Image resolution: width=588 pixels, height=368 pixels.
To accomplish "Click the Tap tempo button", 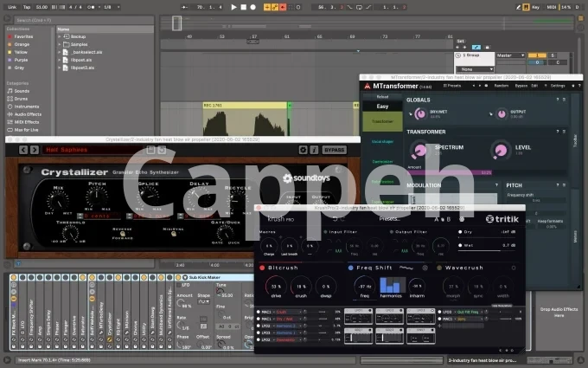I will pyautogui.click(x=28, y=6).
